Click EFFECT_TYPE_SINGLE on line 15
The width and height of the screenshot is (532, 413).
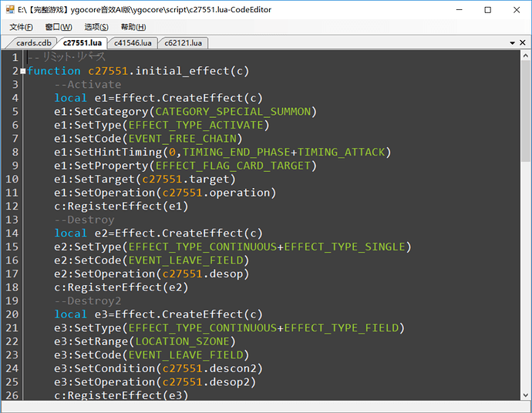pyautogui.click(x=345, y=247)
